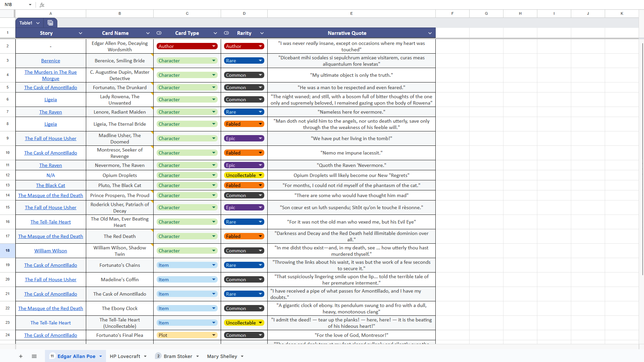Open the all sheets list icon

(34, 356)
